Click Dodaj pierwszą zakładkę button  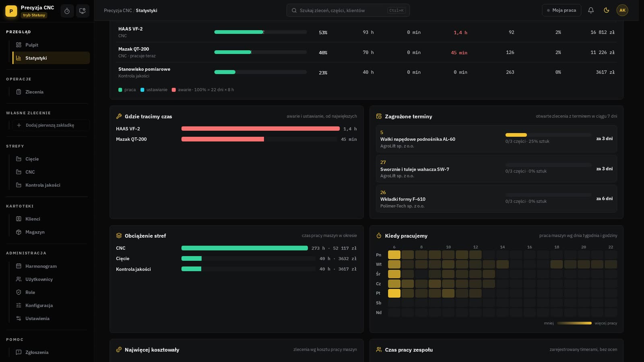coord(51,125)
